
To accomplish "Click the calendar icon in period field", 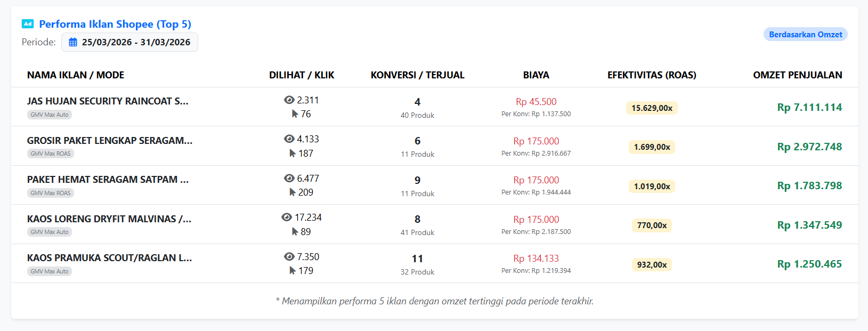I will tap(73, 42).
